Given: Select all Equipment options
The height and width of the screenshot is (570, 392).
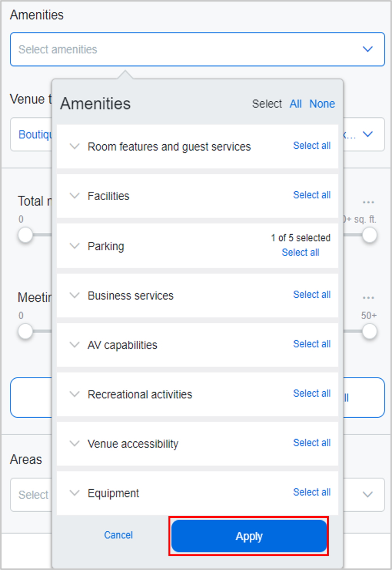Looking at the screenshot, I should point(312,492).
